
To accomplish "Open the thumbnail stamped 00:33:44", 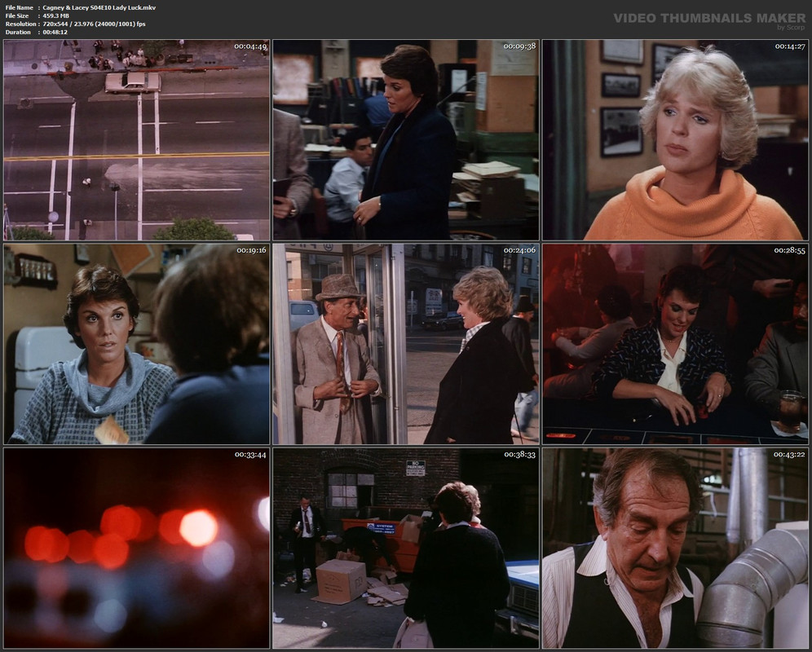I will click(137, 548).
